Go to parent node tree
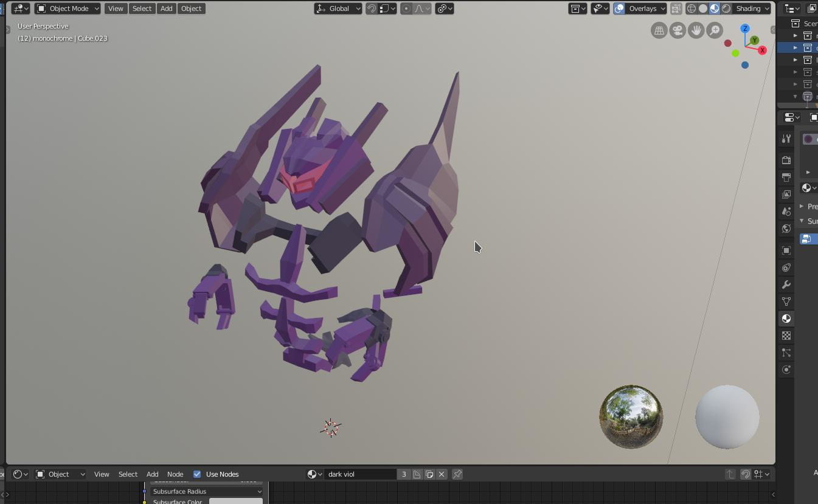Viewport: 818px width, 504px height. click(x=730, y=474)
